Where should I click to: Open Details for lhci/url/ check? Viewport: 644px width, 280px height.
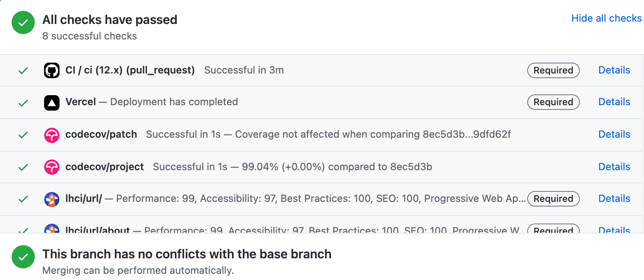(x=614, y=198)
